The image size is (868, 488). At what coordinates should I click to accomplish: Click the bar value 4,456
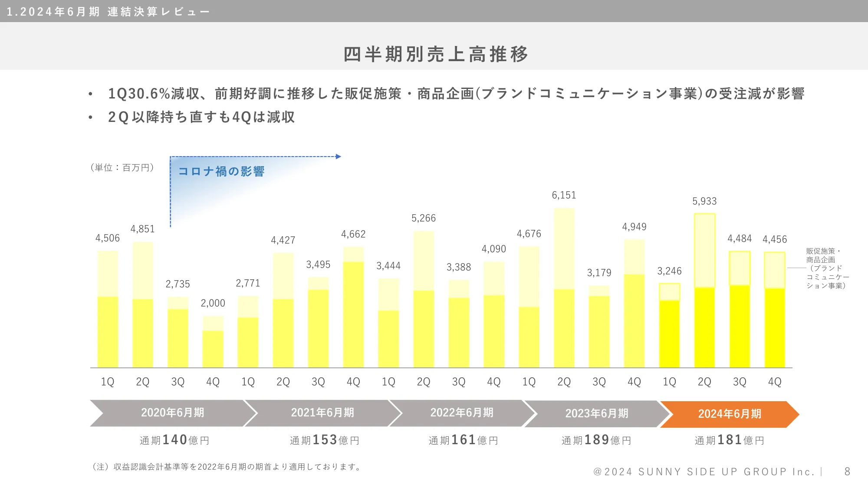click(775, 239)
